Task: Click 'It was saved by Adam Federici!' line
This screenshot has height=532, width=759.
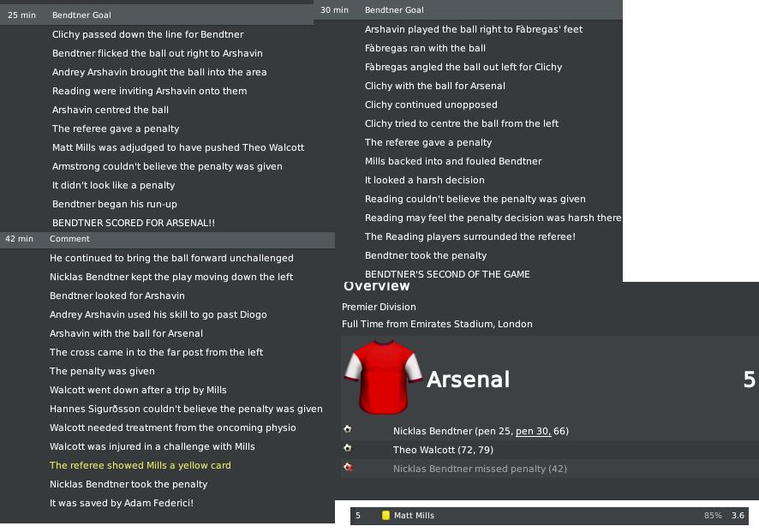Action: click(122, 503)
